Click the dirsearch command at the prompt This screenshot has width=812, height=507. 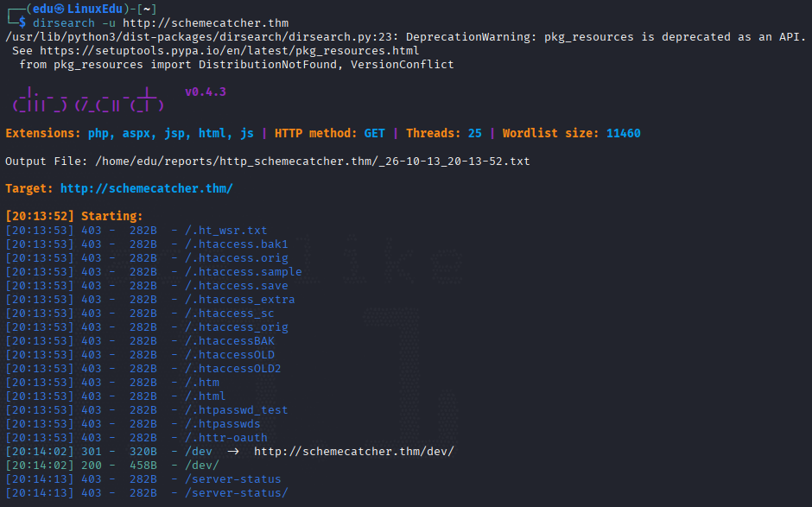pyautogui.click(x=161, y=22)
